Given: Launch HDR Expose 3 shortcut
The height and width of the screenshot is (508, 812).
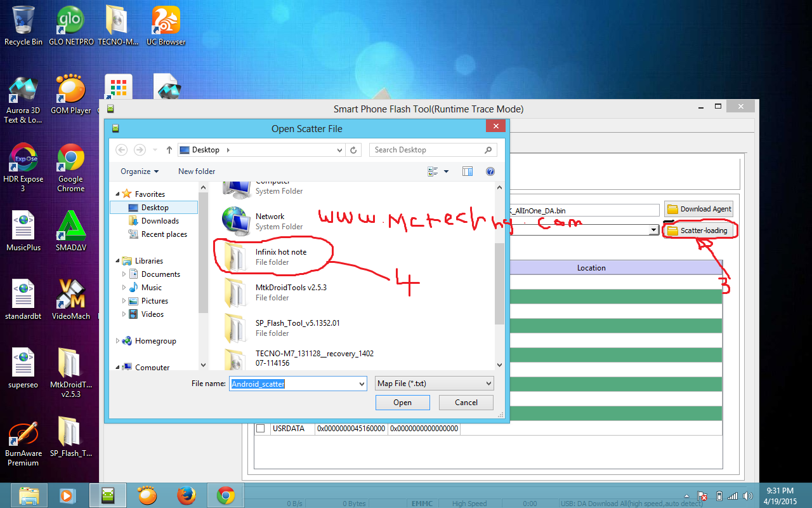Looking at the screenshot, I should tap(23, 168).
